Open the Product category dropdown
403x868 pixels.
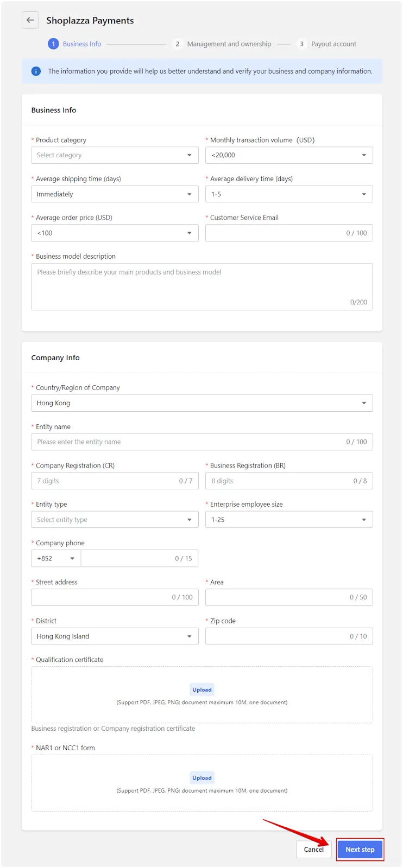point(115,155)
